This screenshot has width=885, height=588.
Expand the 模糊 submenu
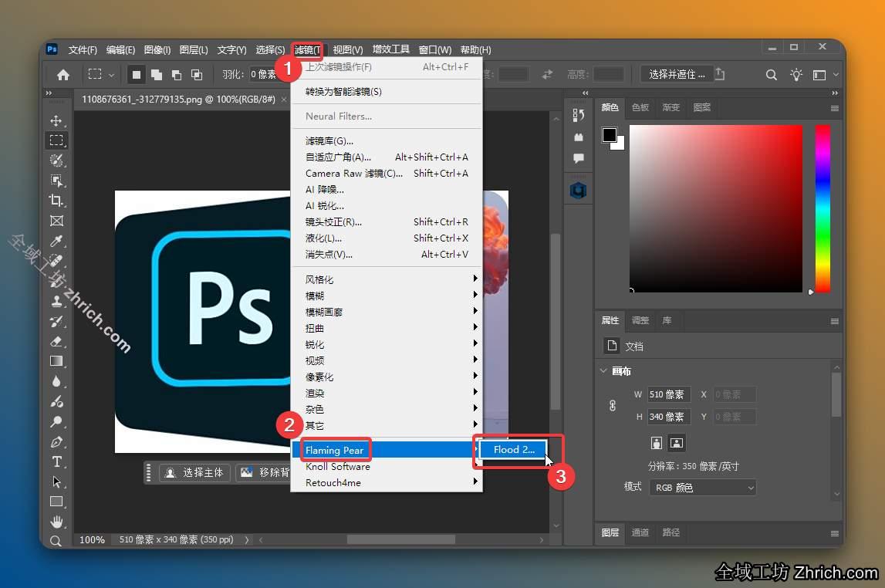pyautogui.click(x=387, y=296)
